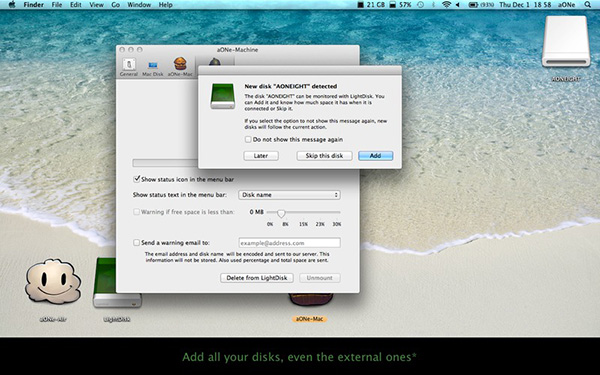600x375 pixels.
Task: Click the Later button
Action: pos(261,156)
